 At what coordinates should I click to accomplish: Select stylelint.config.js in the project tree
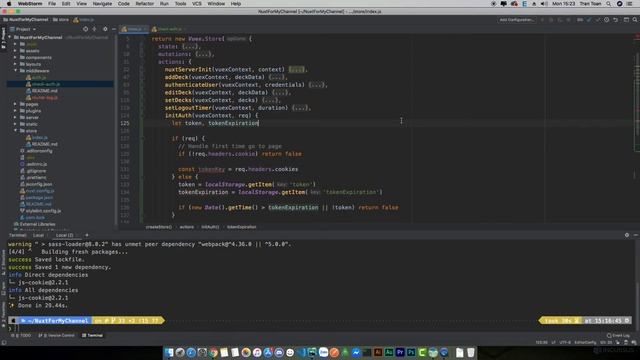(x=40, y=211)
